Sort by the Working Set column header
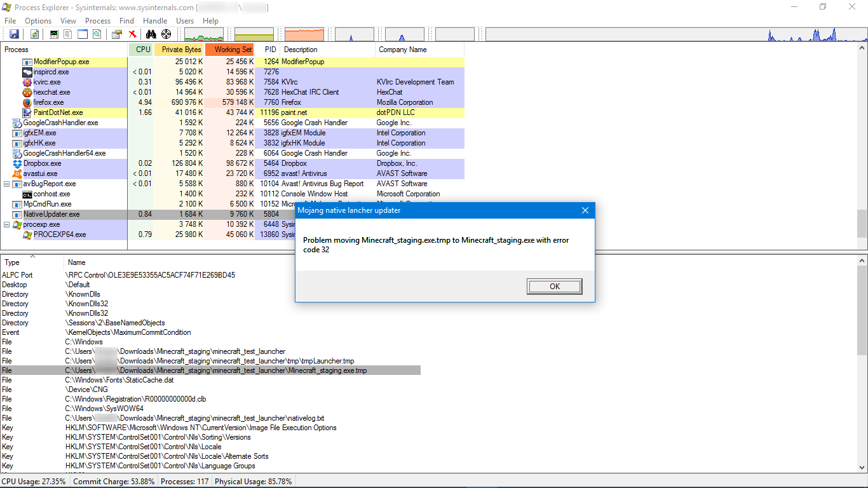This screenshot has width=868, height=488. coord(230,50)
